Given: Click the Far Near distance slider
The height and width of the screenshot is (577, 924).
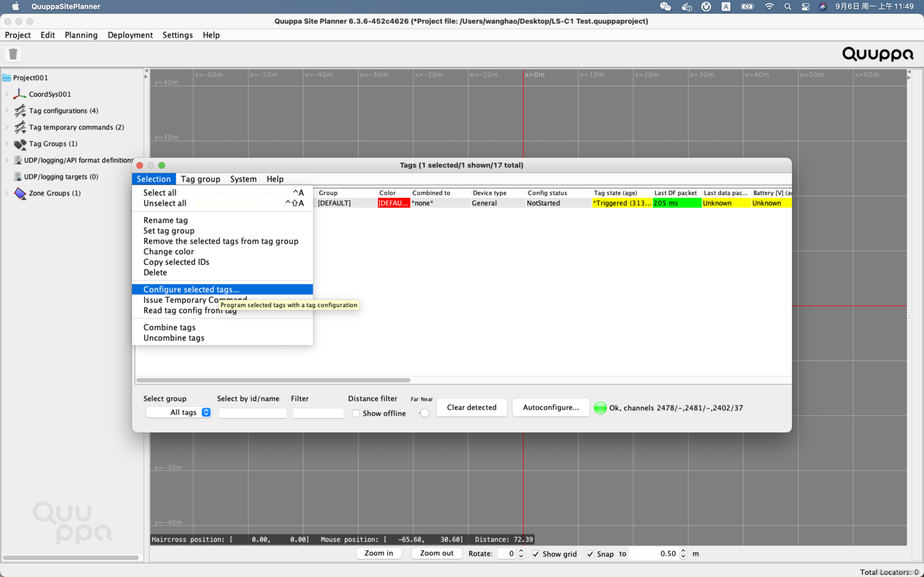Looking at the screenshot, I should (x=424, y=413).
